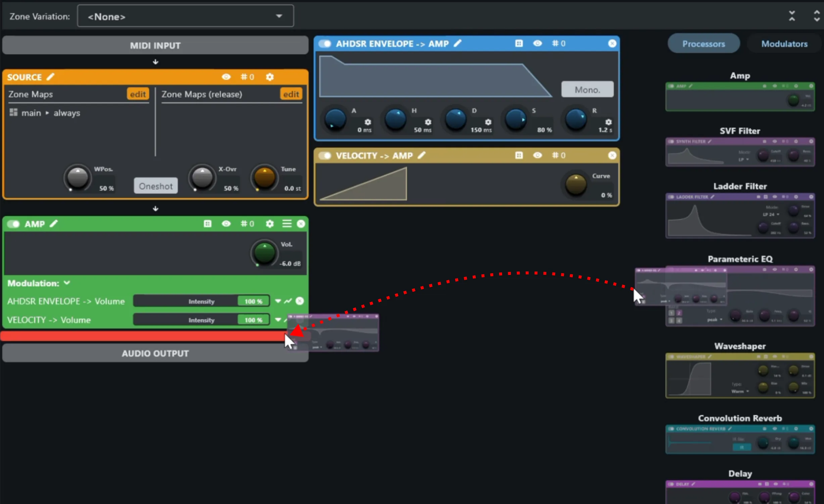Image resolution: width=824 pixels, height=504 pixels.
Task: Select the main always zone map entry
Action: [45, 113]
